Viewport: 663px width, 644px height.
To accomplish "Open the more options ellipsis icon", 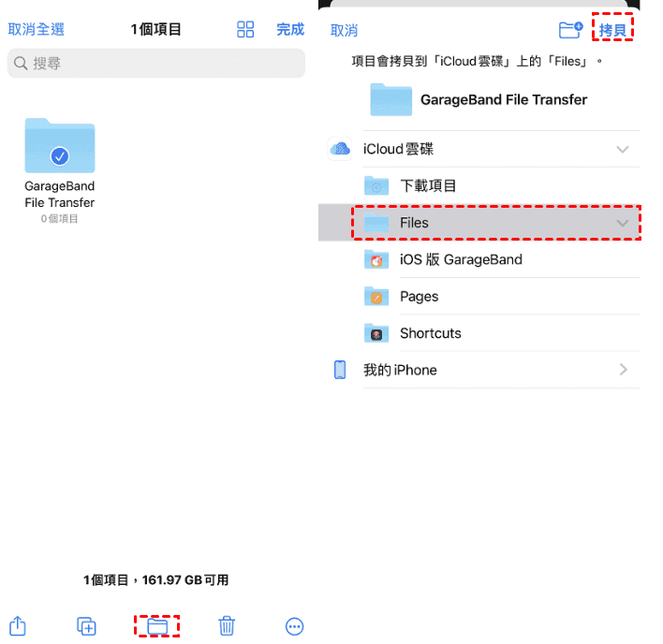I will [294, 626].
